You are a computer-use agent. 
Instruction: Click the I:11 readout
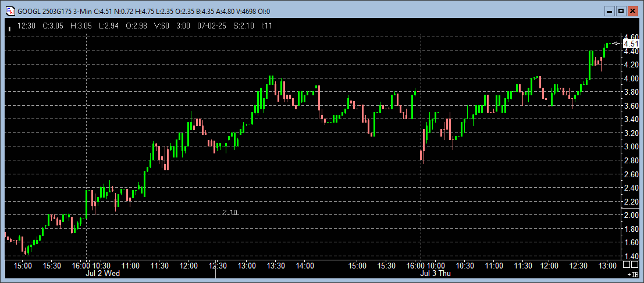pos(266,26)
